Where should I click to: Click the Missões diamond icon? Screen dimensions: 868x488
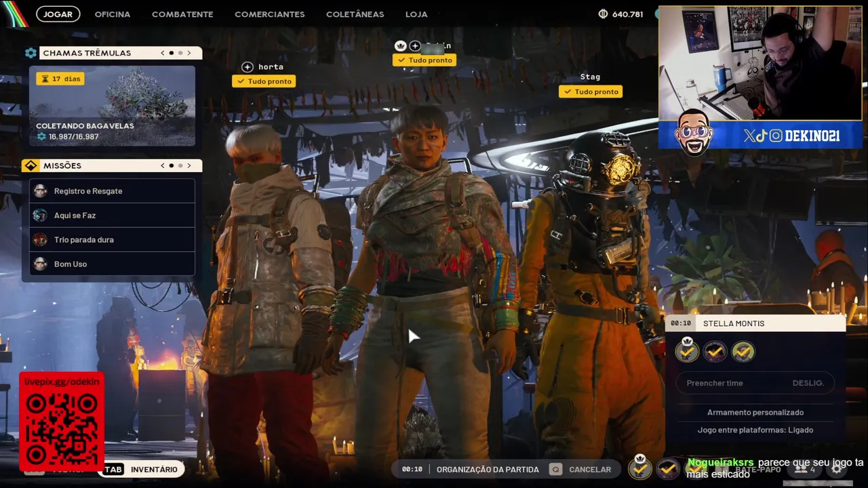31,165
